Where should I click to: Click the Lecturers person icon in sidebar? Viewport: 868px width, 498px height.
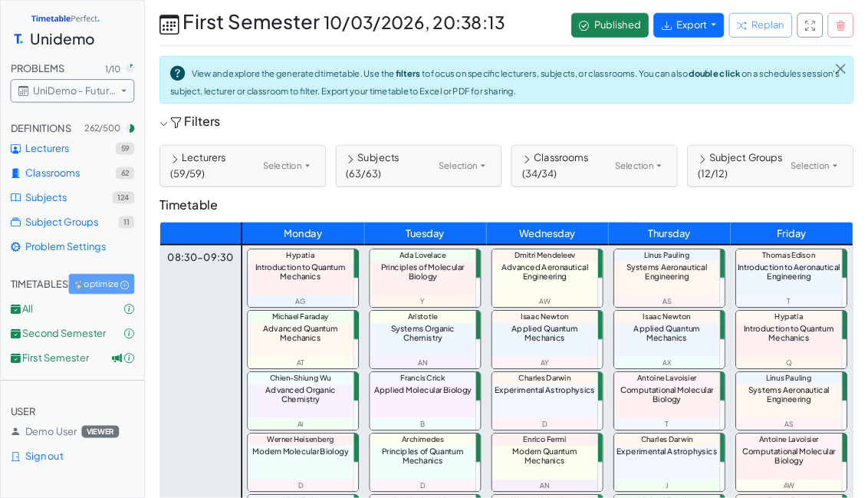coord(15,148)
